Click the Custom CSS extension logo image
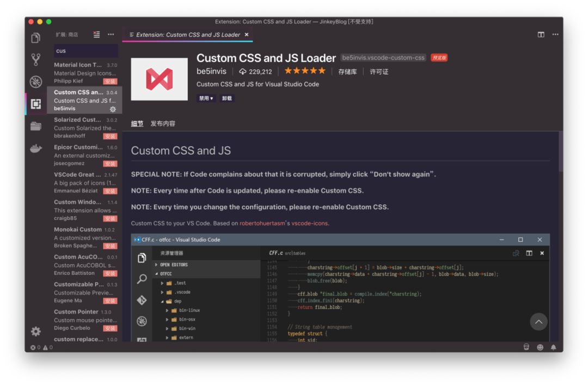The width and height of the screenshot is (588, 385). (x=159, y=79)
